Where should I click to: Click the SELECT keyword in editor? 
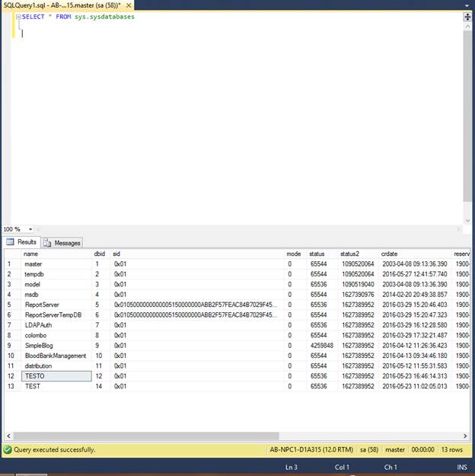[x=33, y=17]
